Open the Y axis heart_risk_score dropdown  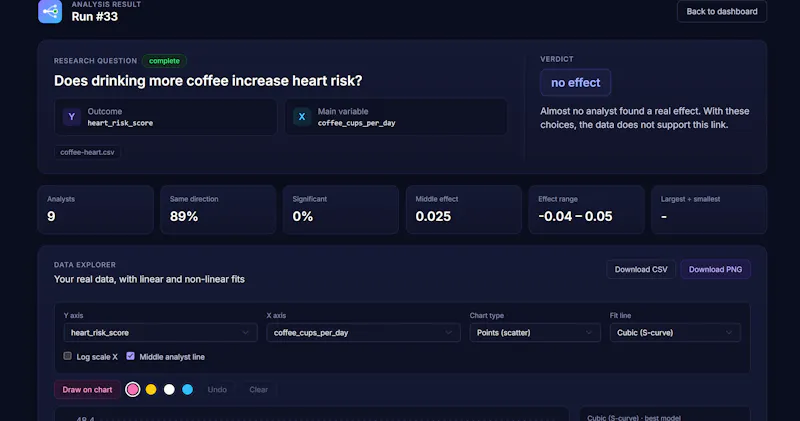(x=160, y=333)
